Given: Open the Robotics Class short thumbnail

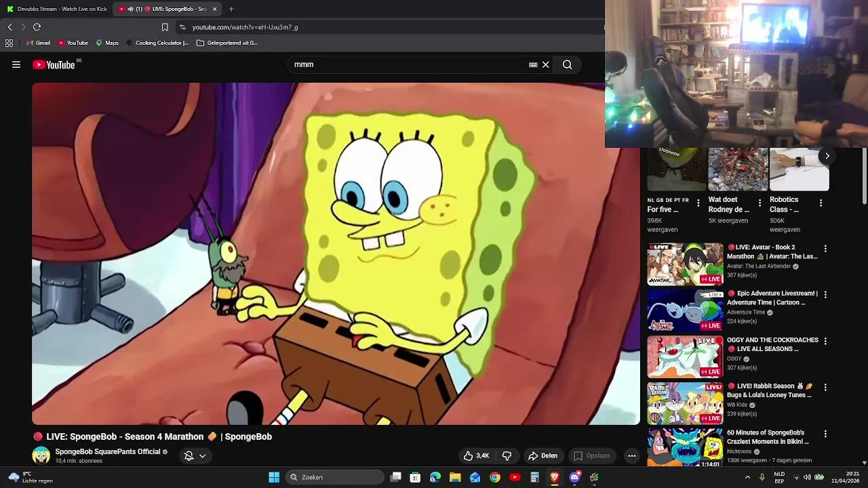Looking at the screenshot, I should pos(799,169).
